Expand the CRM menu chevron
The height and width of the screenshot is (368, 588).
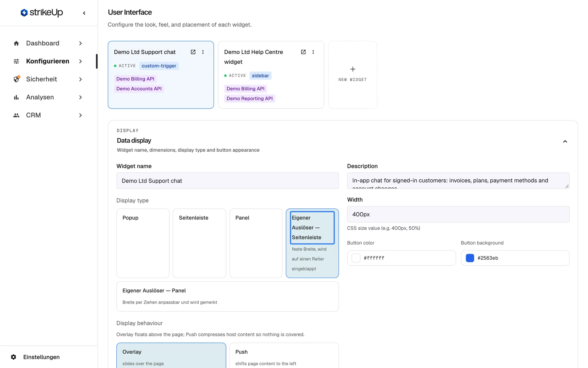(x=80, y=115)
